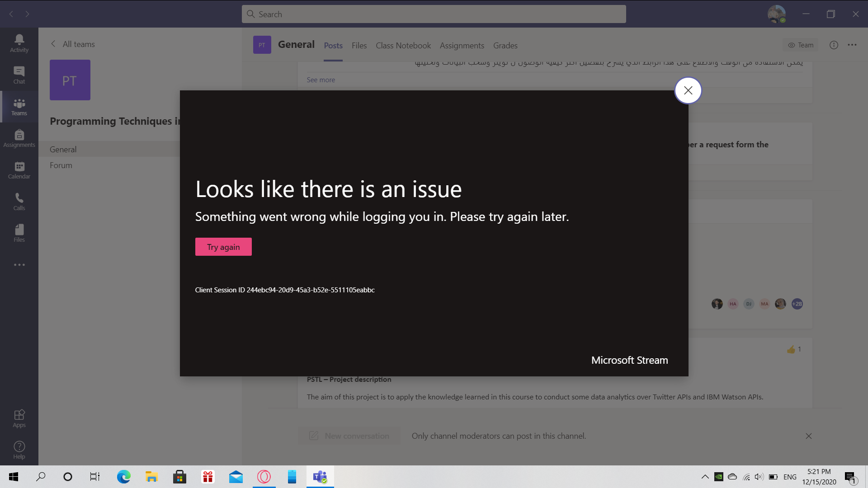
Task: Dismiss the channel moderators notice
Action: pos(808,436)
